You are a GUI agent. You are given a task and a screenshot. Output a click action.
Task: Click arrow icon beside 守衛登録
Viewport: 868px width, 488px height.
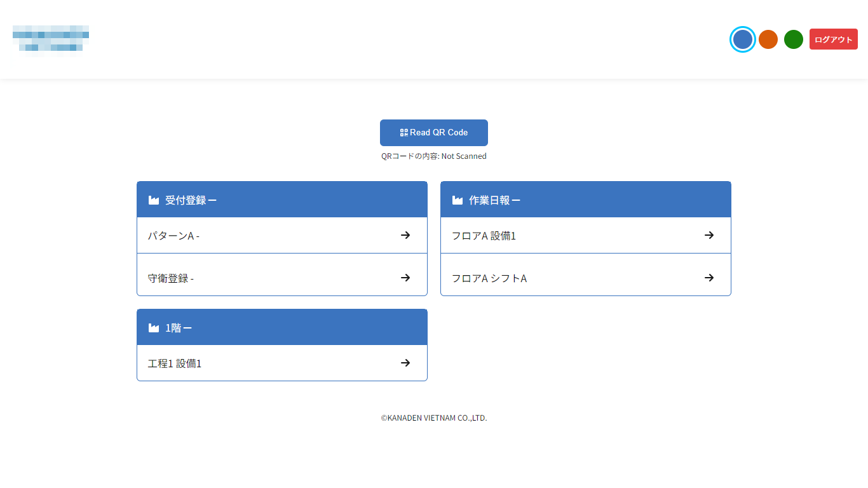(x=405, y=278)
